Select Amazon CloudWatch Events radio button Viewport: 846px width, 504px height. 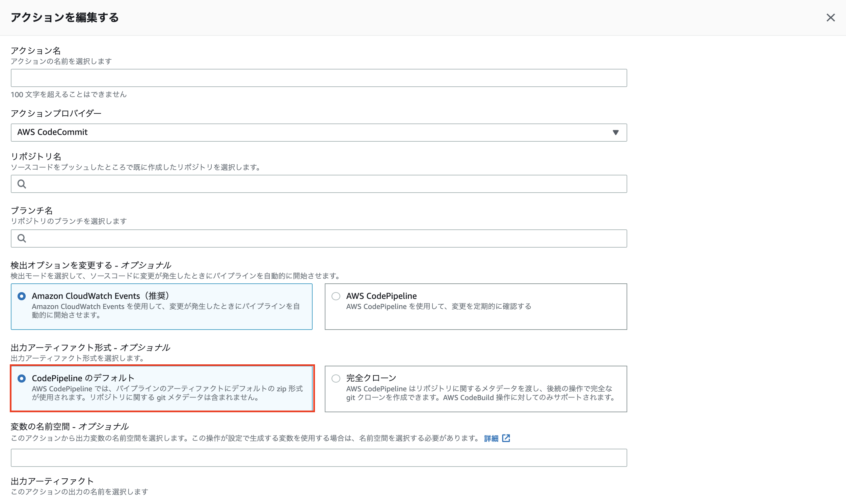point(22,296)
